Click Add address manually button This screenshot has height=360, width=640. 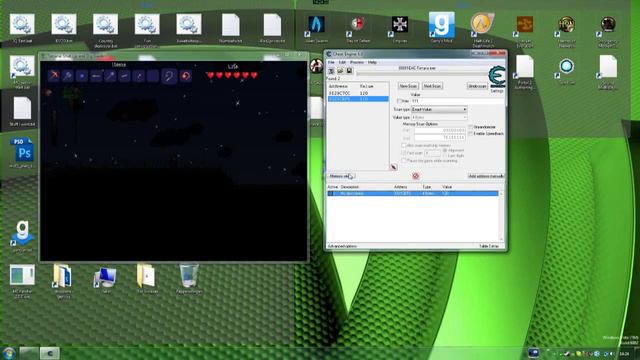pyautogui.click(x=486, y=176)
